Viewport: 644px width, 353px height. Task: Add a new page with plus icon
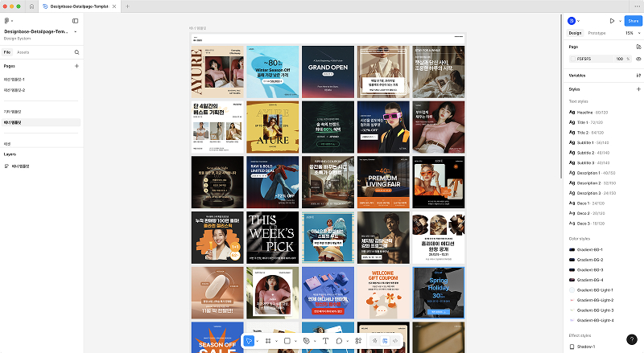76,66
